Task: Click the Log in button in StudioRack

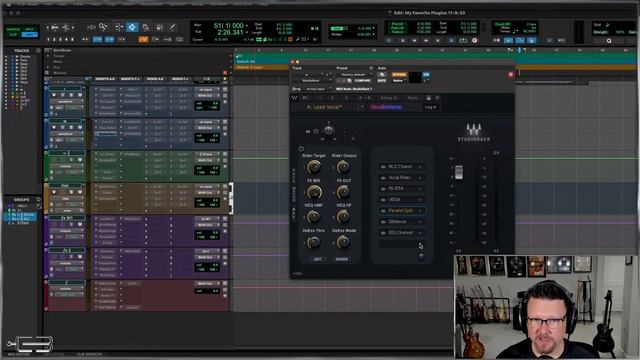Action: [x=430, y=107]
